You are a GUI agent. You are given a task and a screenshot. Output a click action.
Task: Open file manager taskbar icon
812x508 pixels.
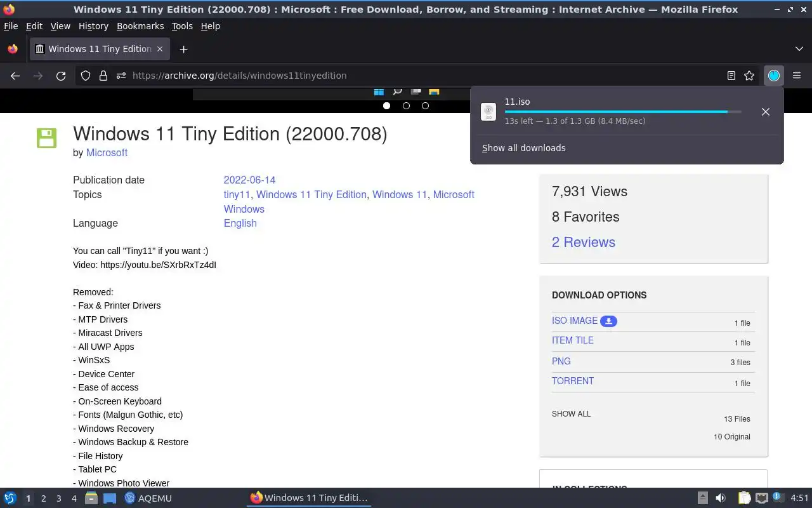click(x=91, y=498)
